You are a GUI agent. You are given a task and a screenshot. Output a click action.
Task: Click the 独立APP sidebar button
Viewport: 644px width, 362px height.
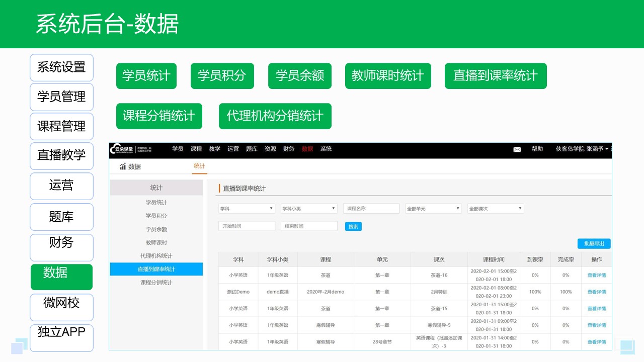pyautogui.click(x=61, y=337)
